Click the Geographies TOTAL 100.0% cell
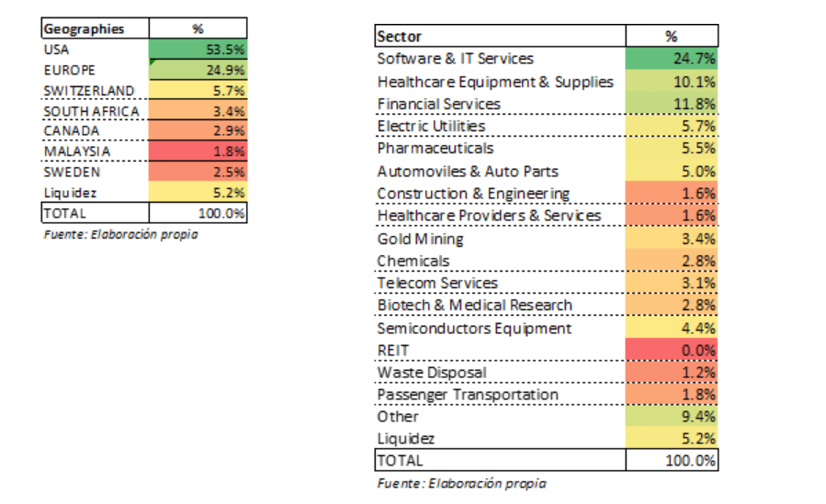Image resolution: width=826 pixels, height=504 pixels. (x=198, y=213)
